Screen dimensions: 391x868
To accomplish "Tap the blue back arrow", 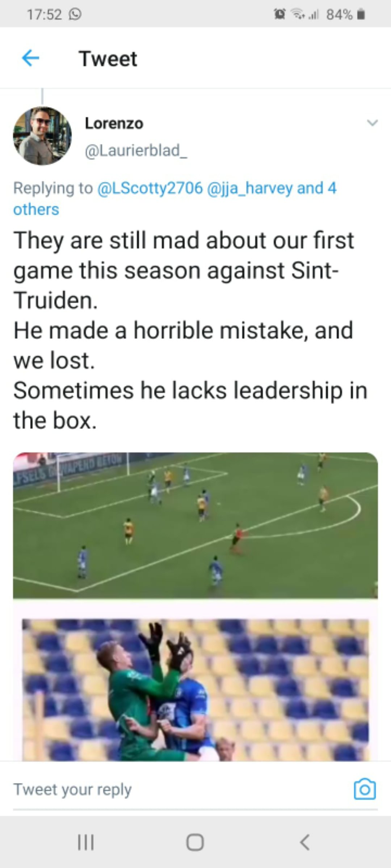I will [x=30, y=58].
